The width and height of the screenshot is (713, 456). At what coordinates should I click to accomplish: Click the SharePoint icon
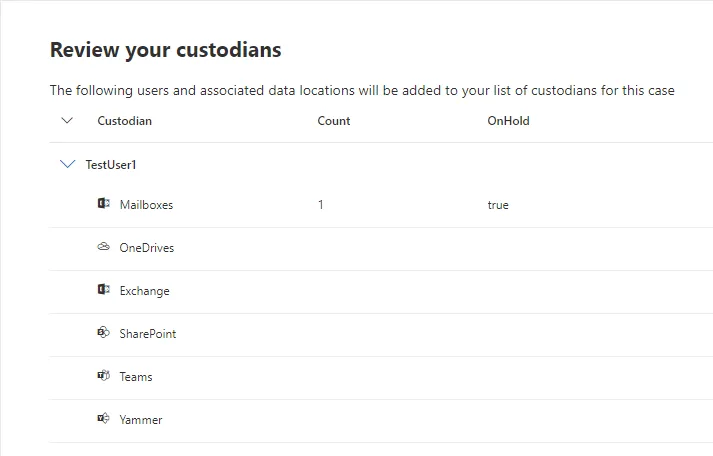tap(103, 333)
